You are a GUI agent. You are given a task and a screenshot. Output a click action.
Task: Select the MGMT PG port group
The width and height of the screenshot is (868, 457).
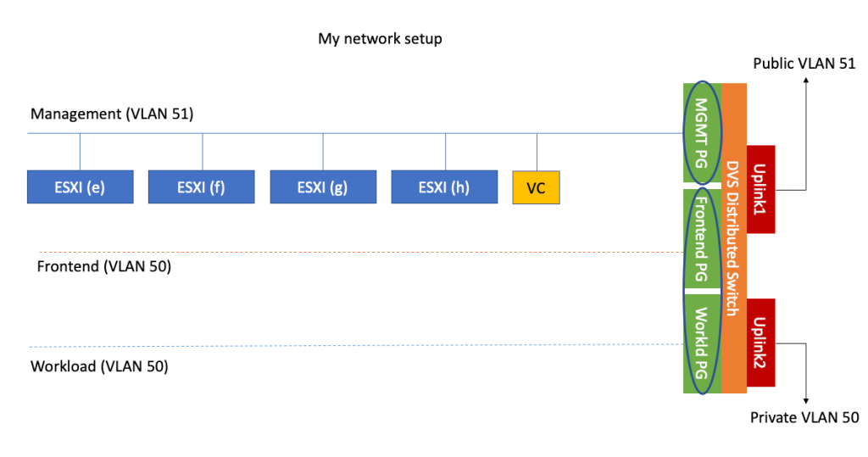(x=701, y=132)
